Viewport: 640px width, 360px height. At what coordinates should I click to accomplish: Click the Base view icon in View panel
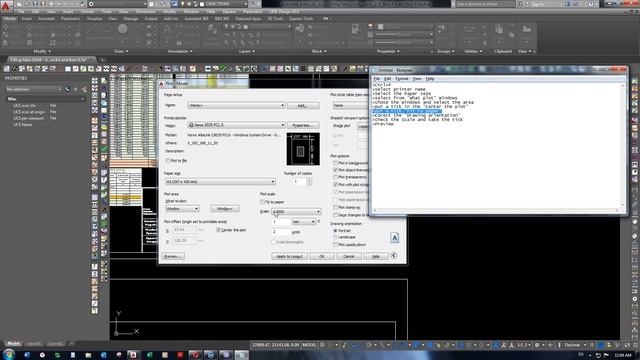(x=527, y=29)
